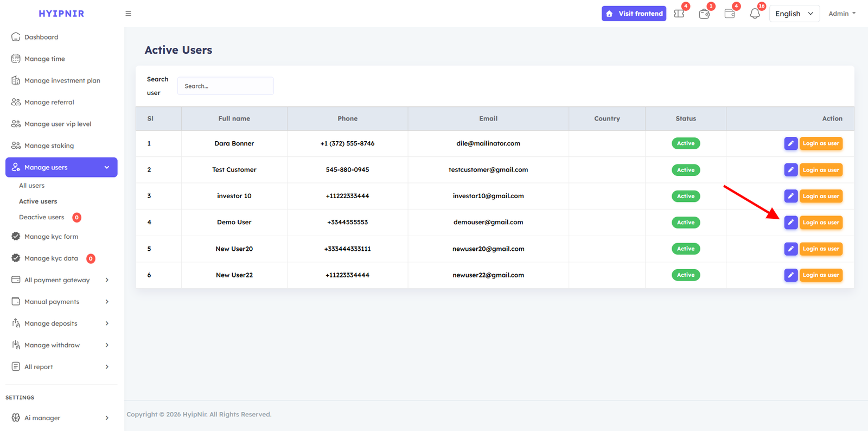
Task: Click the Manage kyc form badge icon
Action: [16, 236]
